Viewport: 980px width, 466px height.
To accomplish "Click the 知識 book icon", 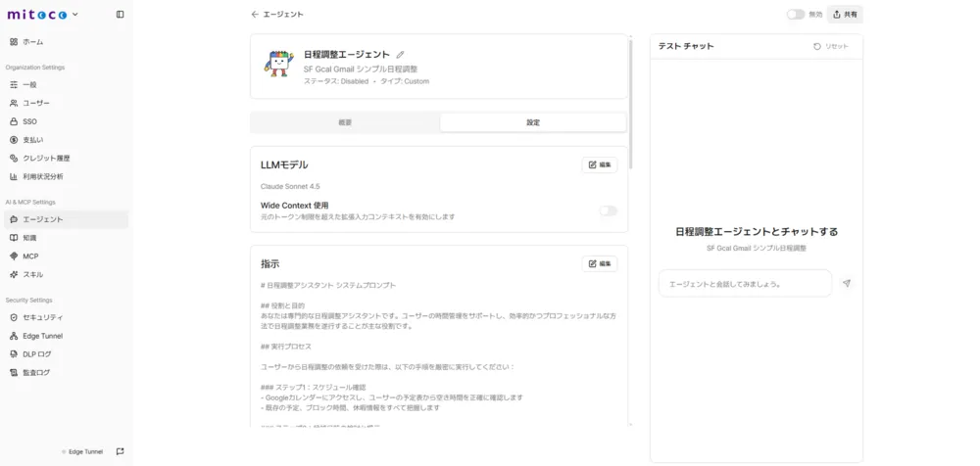I will pyautogui.click(x=14, y=238).
